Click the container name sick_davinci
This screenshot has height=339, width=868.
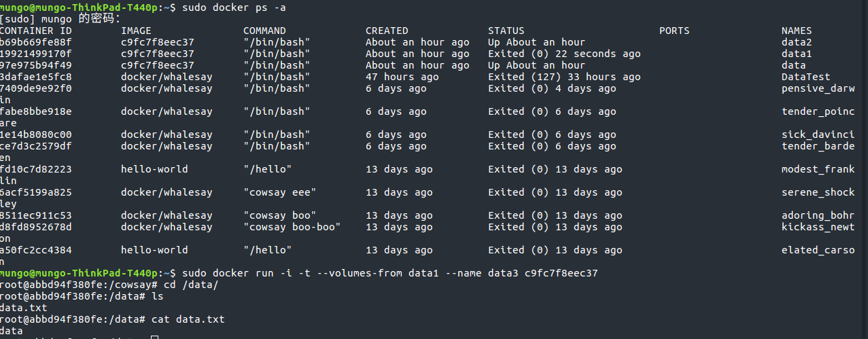[818, 135]
